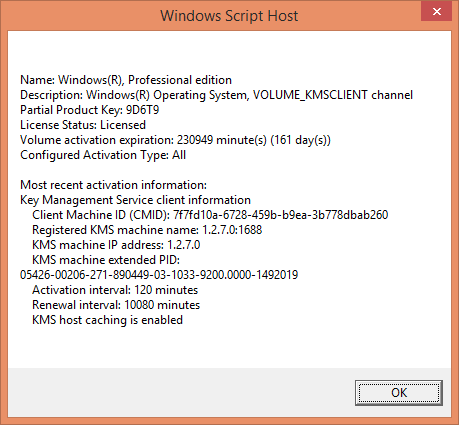This screenshot has width=459, height=425.
Task: Click the Renewal interval: 10080 minutes line
Action: pos(116,305)
